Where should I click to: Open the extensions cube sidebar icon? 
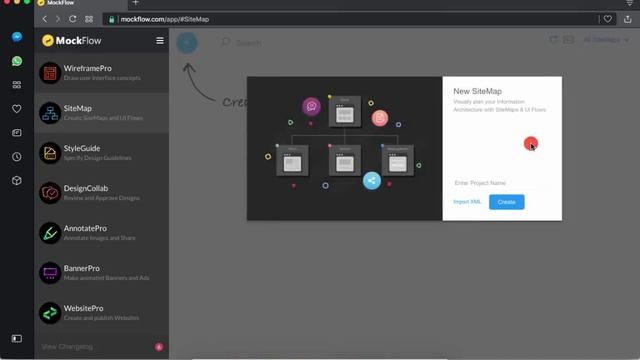tap(17, 181)
